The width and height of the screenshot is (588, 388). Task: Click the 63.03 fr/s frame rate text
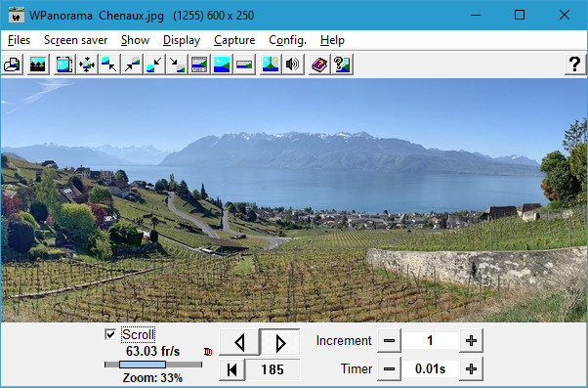pos(153,351)
